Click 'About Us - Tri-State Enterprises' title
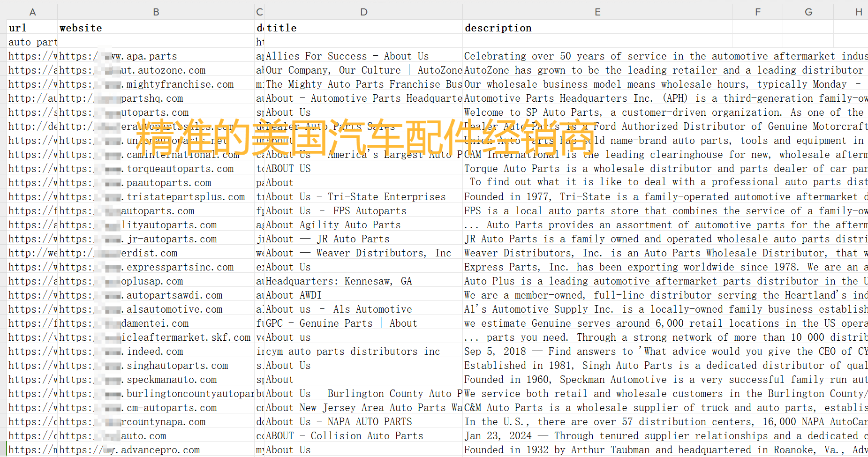This screenshot has height=457, width=868. (x=364, y=196)
